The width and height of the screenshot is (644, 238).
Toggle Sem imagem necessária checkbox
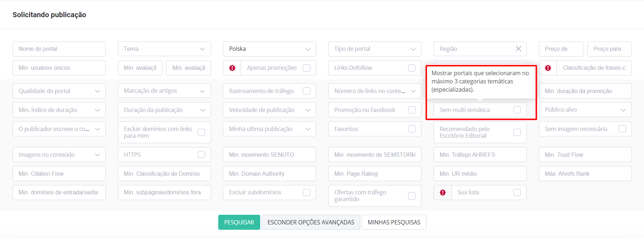(622, 129)
